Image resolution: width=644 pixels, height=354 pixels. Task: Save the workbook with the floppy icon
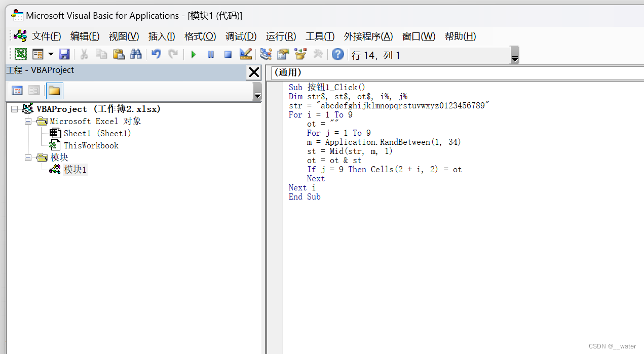(x=64, y=54)
